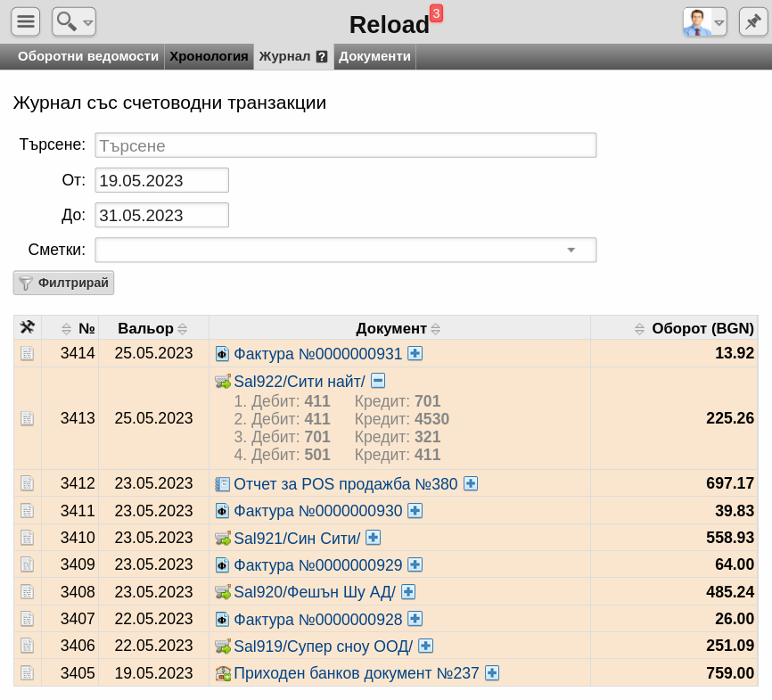Click the Дебит: 501 entry
The width and height of the screenshot is (772, 700).
tap(291, 455)
